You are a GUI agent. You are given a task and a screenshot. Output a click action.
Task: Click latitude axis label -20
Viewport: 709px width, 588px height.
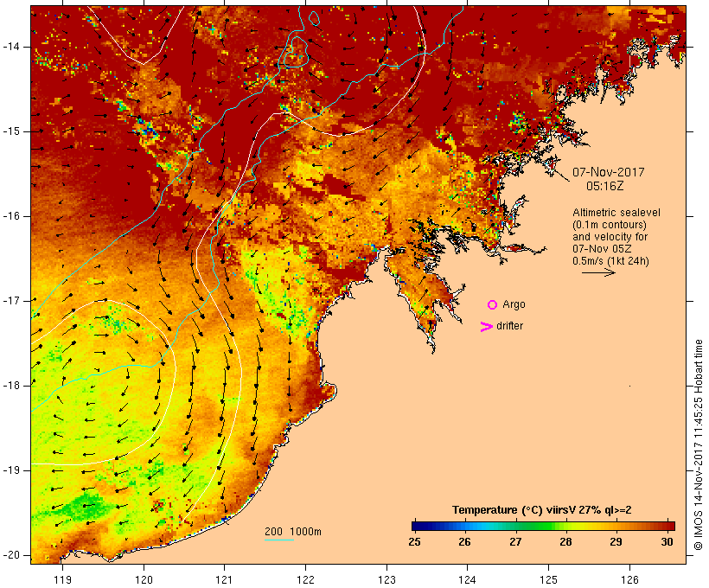tap(11, 555)
